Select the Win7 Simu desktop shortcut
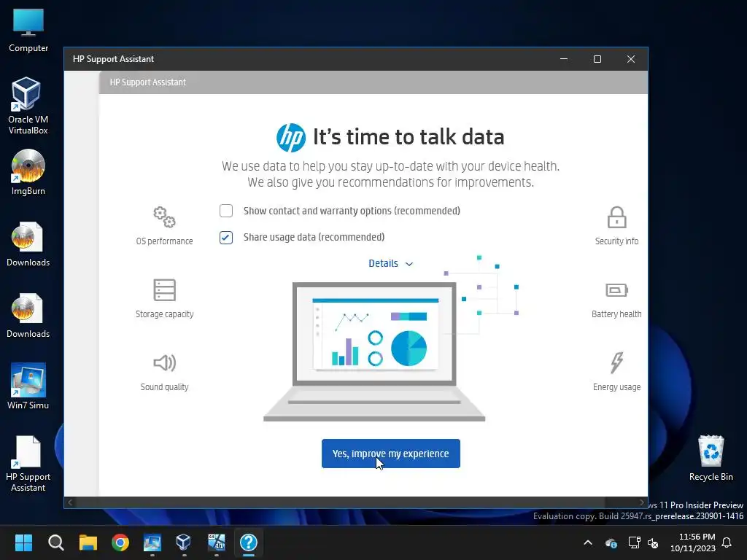Image resolution: width=747 pixels, height=560 pixels. point(28,386)
